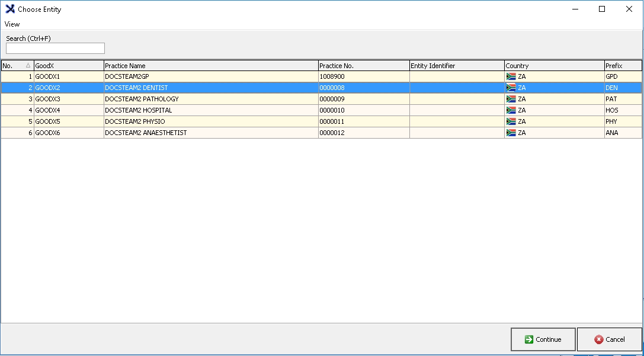Click the Entity Identifier column header
The image size is (644, 356).
(456, 66)
